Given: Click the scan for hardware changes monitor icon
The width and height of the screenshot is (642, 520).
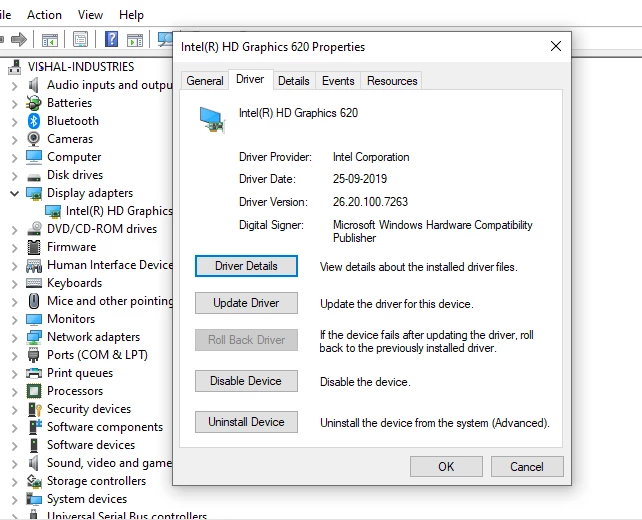Looking at the screenshot, I should (x=165, y=39).
